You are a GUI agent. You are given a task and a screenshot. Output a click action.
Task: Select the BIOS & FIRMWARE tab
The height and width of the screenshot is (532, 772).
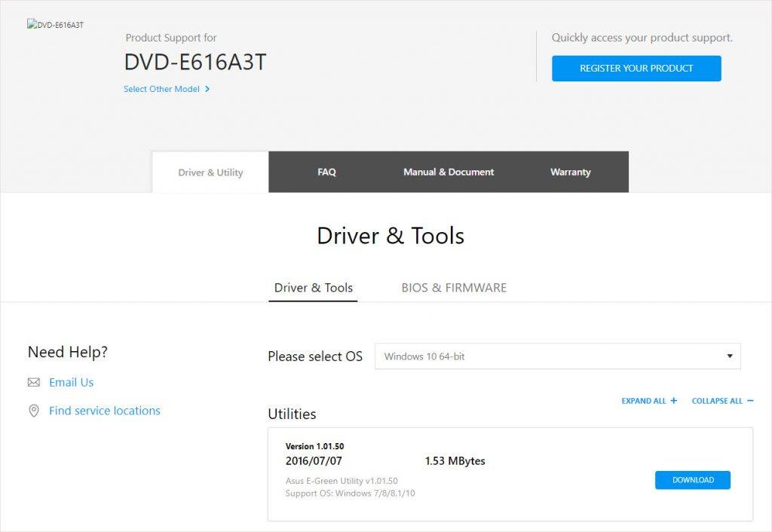pos(453,288)
